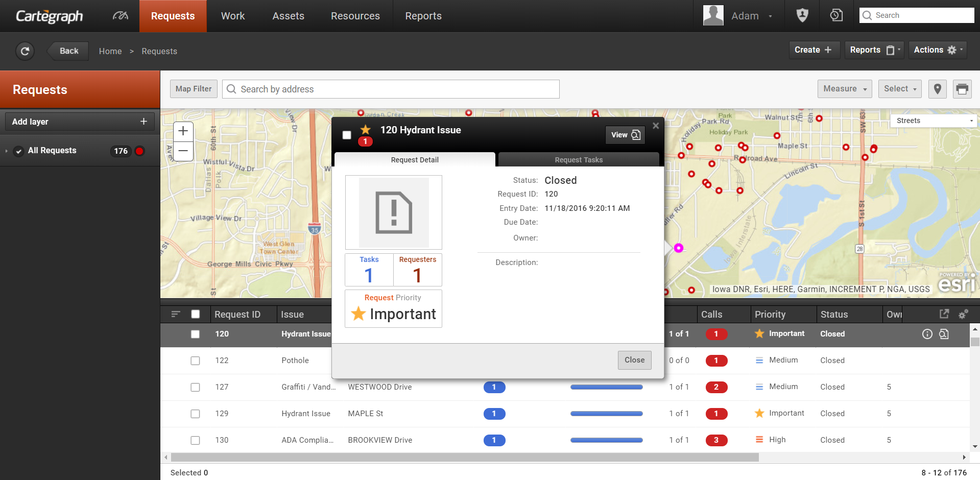Expand the Measure dropdown
Screen dimensions: 980x480
(844, 89)
